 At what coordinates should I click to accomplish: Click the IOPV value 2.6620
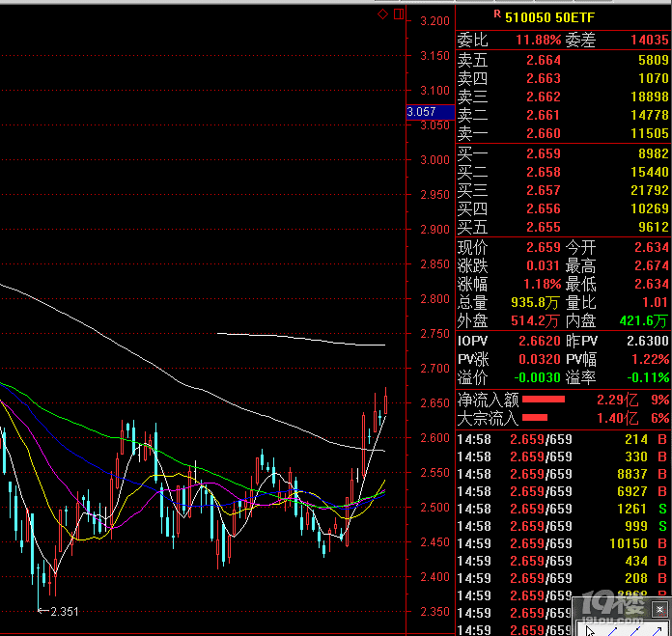[x=540, y=341]
